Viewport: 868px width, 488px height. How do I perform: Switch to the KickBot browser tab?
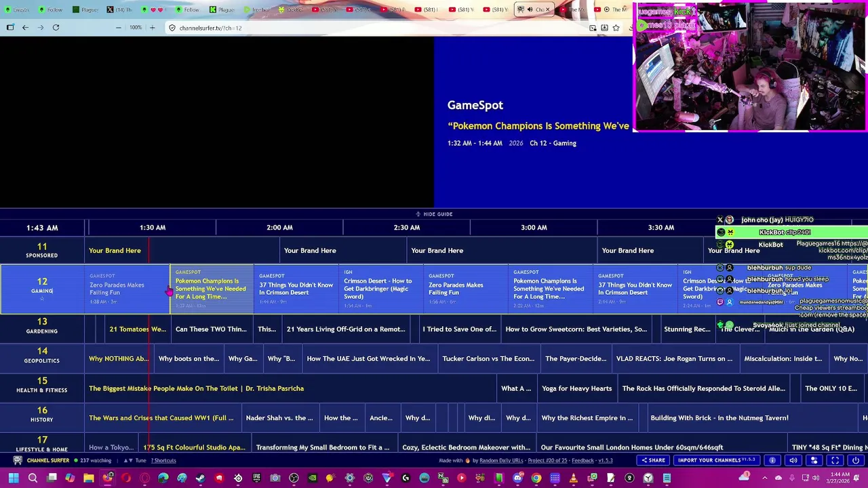tap(292, 9)
